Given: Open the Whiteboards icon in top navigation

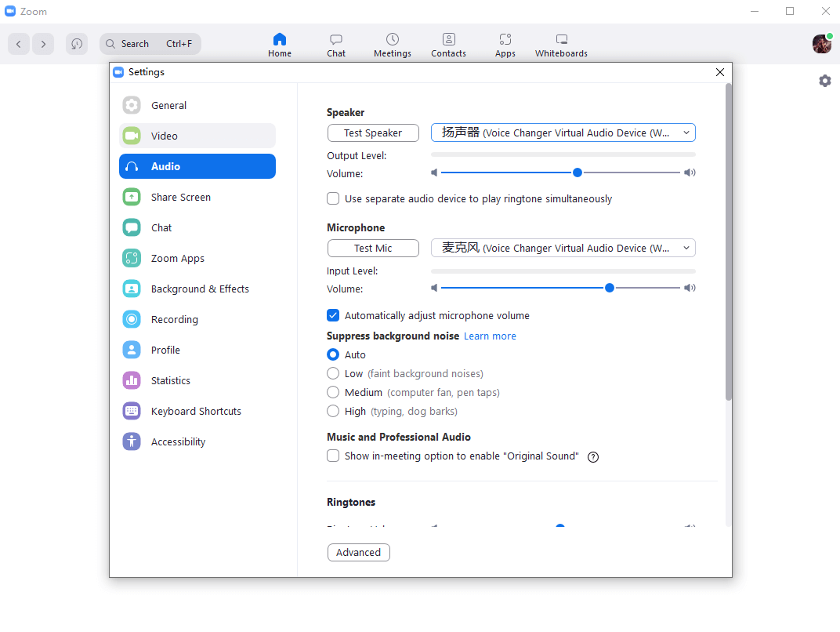Looking at the screenshot, I should tap(561, 40).
